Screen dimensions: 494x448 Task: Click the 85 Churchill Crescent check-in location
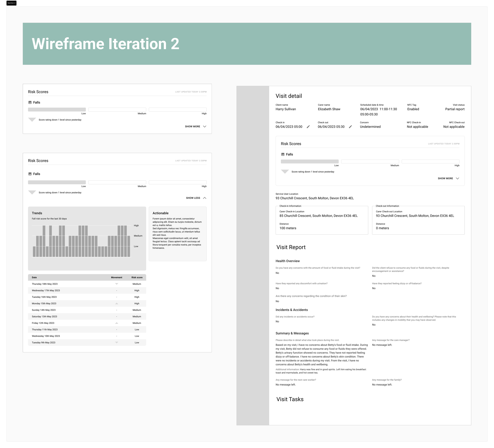pyautogui.click(x=319, y=216)
